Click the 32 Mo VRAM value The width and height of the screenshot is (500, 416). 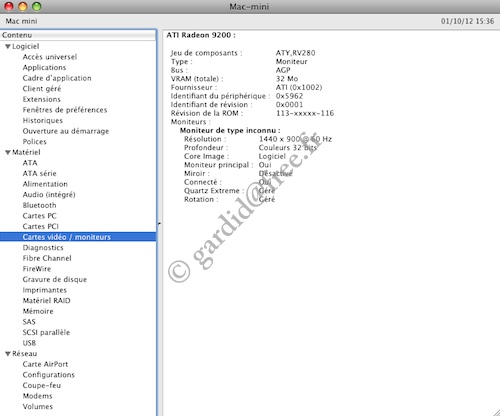coord(287,79)
